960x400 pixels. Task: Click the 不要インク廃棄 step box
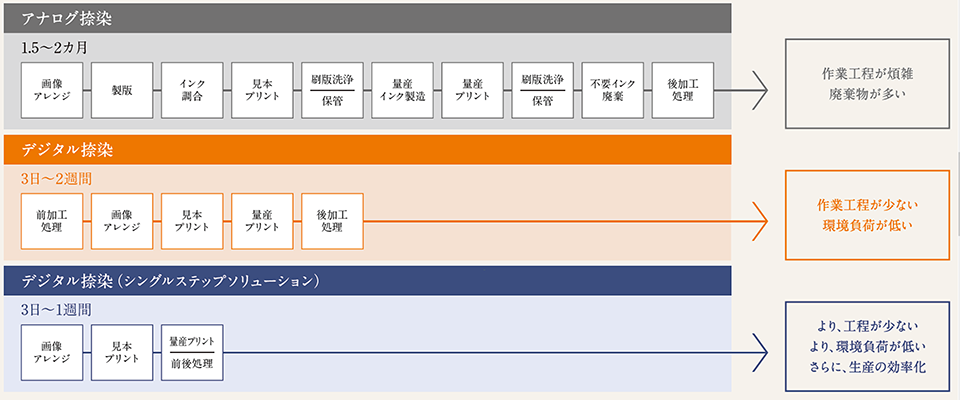(x=612, y=89)
